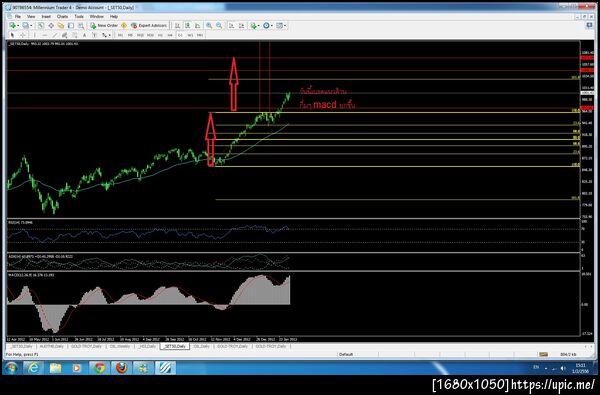Image resolution: width=600 pixels, height=395 pixels.
Task: Select the Trendline tool
Action: 54,35
